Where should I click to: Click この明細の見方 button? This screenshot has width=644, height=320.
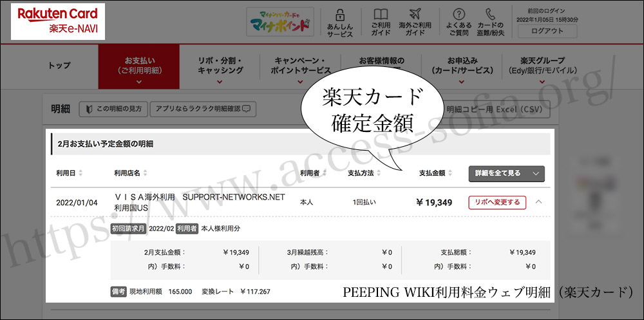coord(113,109)
